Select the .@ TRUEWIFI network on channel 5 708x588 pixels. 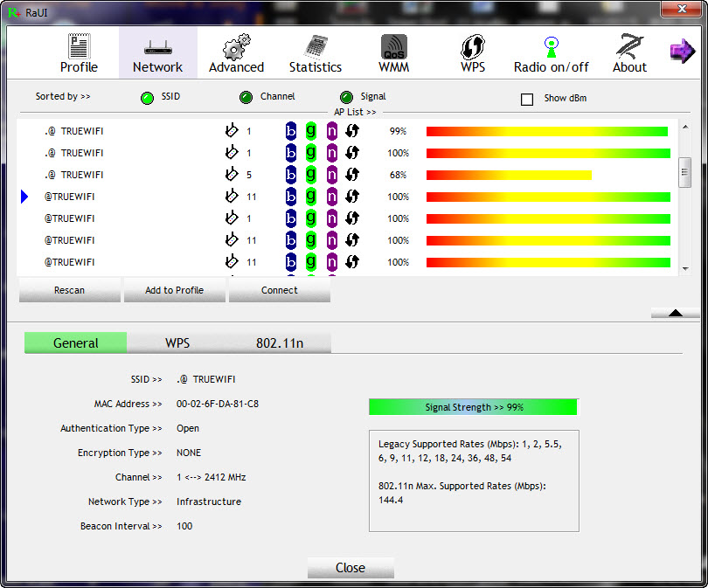click(x=345, y=175)
